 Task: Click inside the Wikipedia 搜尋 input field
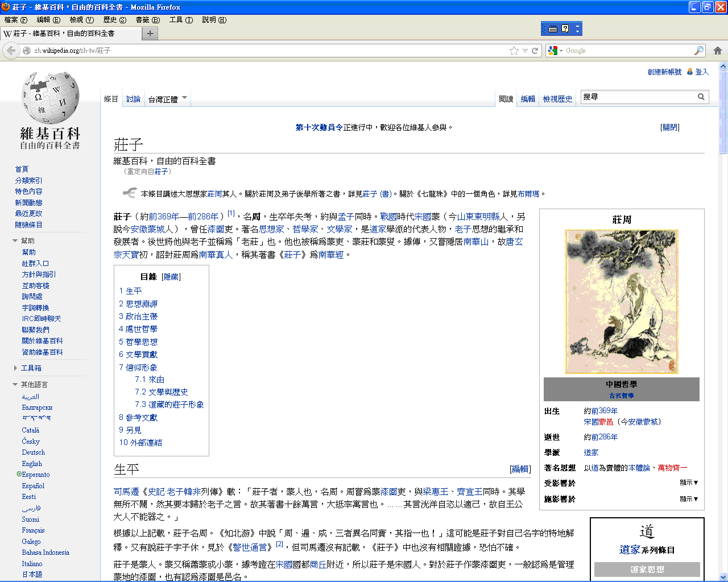pos(638,97)
